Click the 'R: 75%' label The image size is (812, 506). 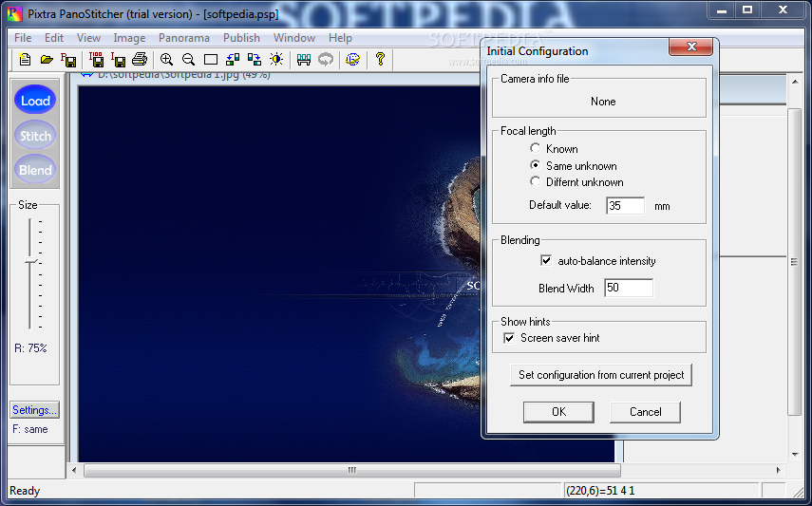point(30,348)
